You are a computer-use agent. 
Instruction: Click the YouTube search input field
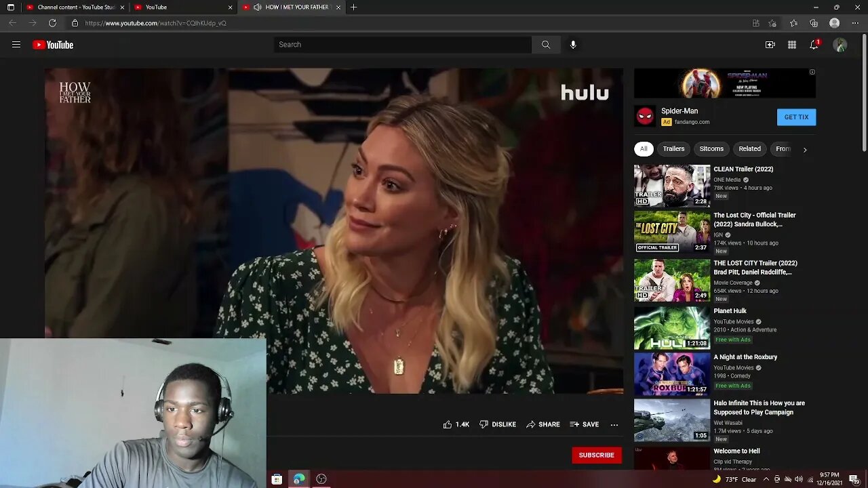tap(403, 45)
